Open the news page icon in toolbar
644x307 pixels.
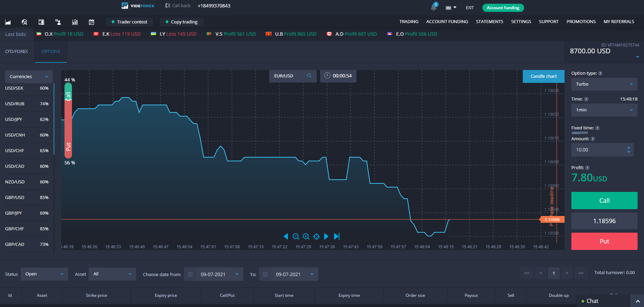(x=41, y=22)
